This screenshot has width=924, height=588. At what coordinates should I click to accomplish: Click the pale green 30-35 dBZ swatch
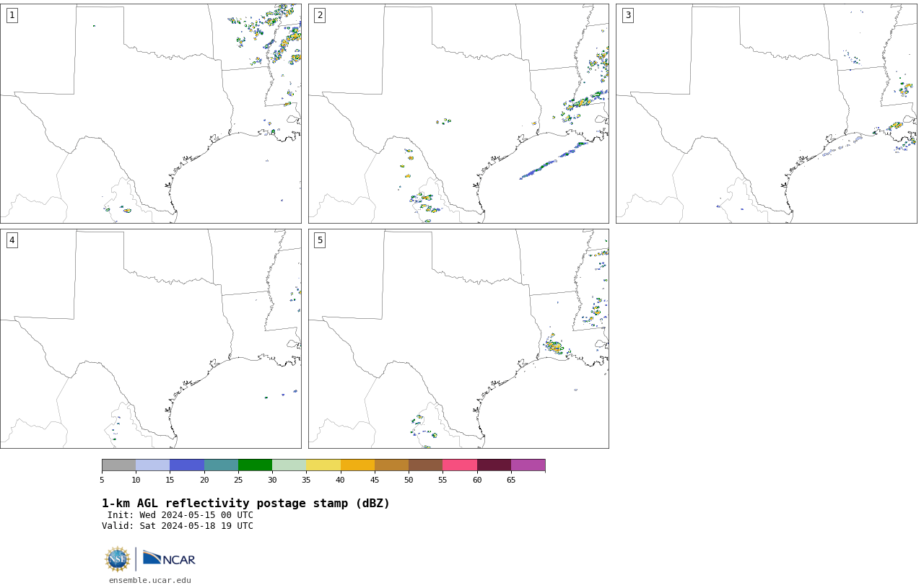coord(289,465)
